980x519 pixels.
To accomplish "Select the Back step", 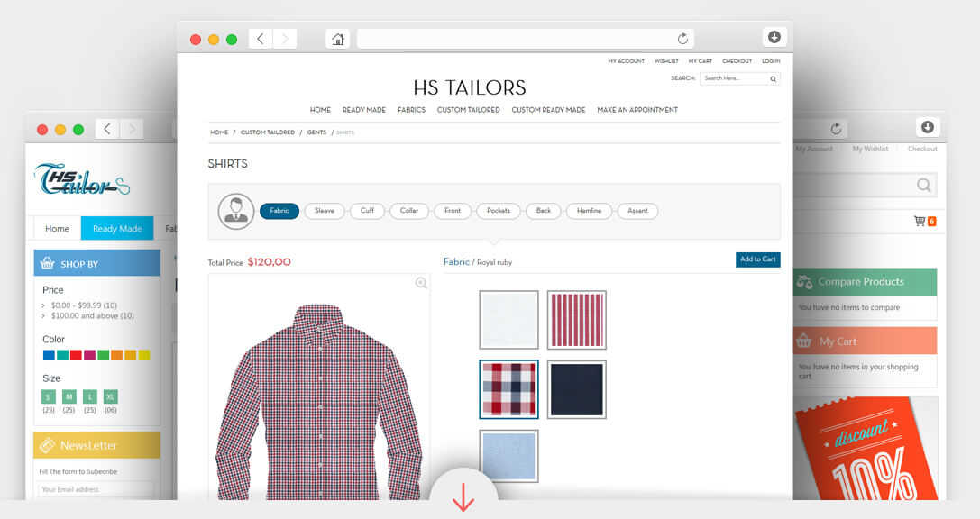I will pos(543,211).
